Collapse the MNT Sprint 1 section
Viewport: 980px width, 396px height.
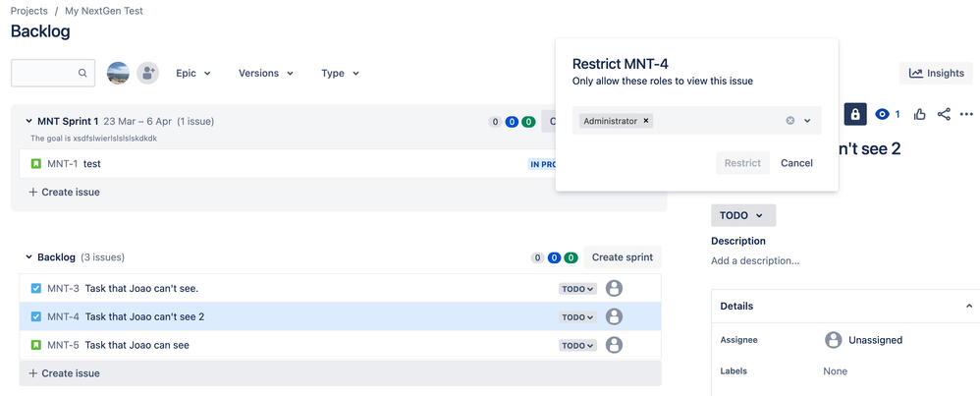pyautogui.click(x=28, y=121)
